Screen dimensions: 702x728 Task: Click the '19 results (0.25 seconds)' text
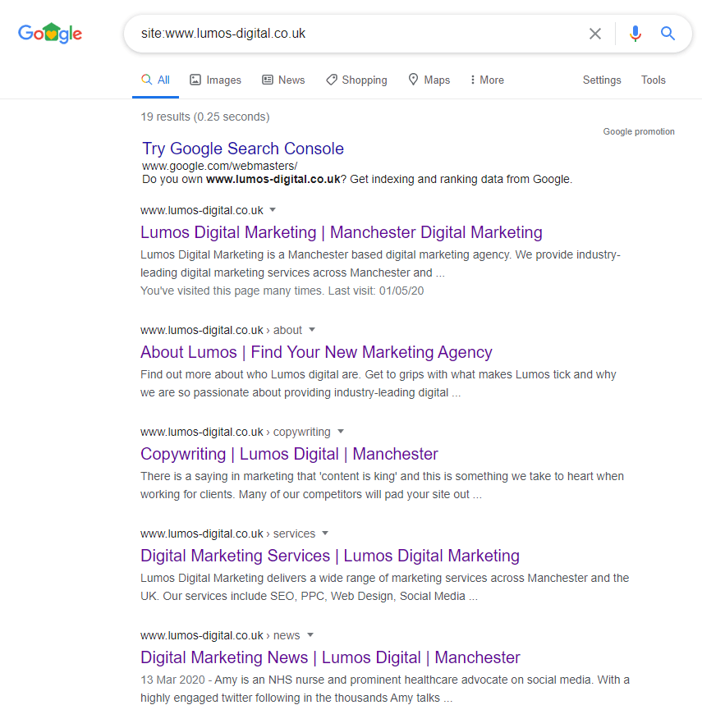click(205, 117)
